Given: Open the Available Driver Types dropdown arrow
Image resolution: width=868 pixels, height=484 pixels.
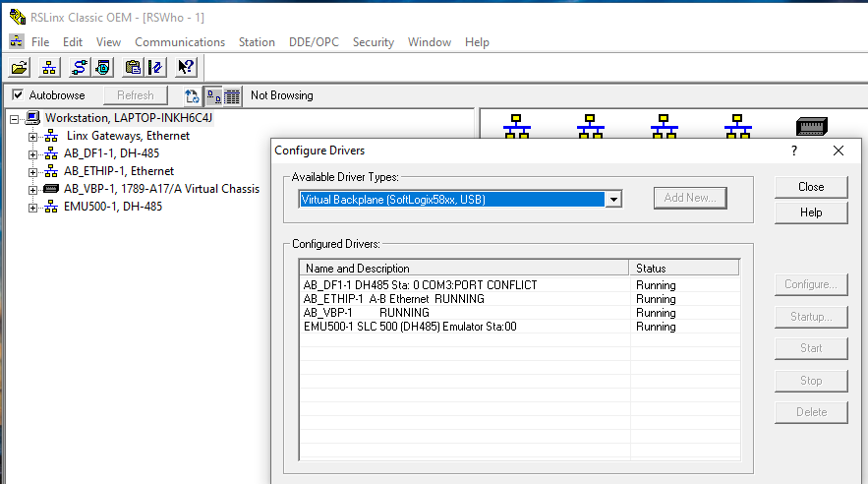Looking at the screenshot, I should point(613,200).
